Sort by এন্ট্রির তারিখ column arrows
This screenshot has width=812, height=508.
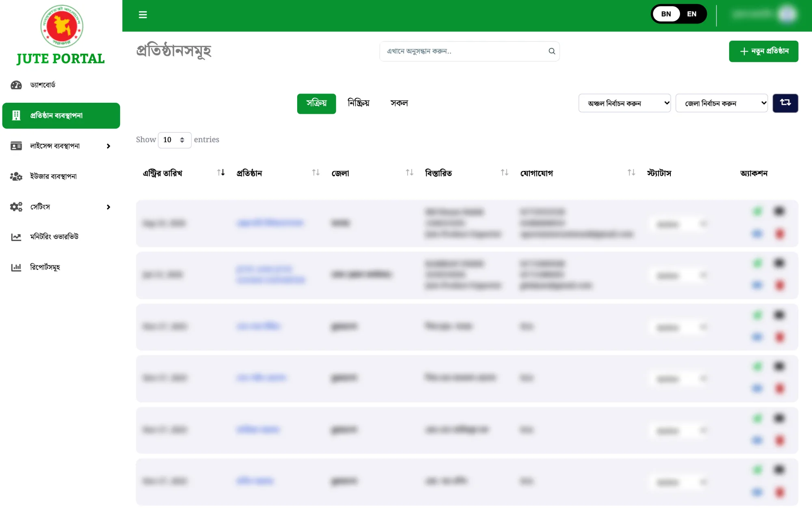tap(221, 173)
